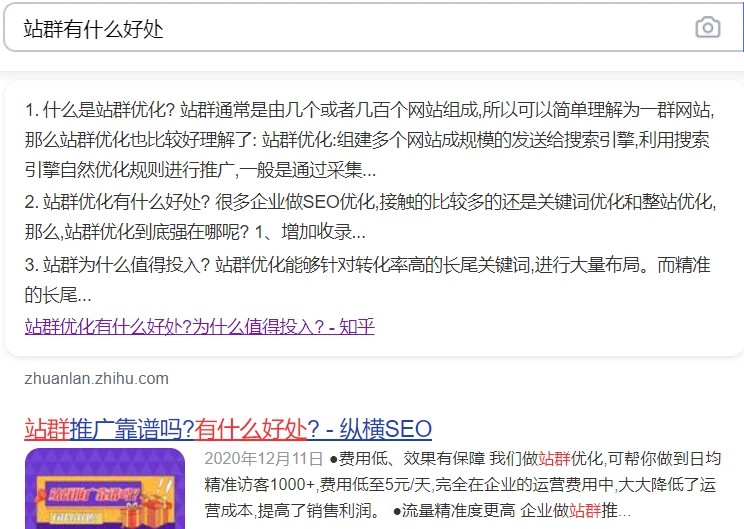
Task: Click the description text 费用低、效果有保障
Action: (x=412, y=459)
